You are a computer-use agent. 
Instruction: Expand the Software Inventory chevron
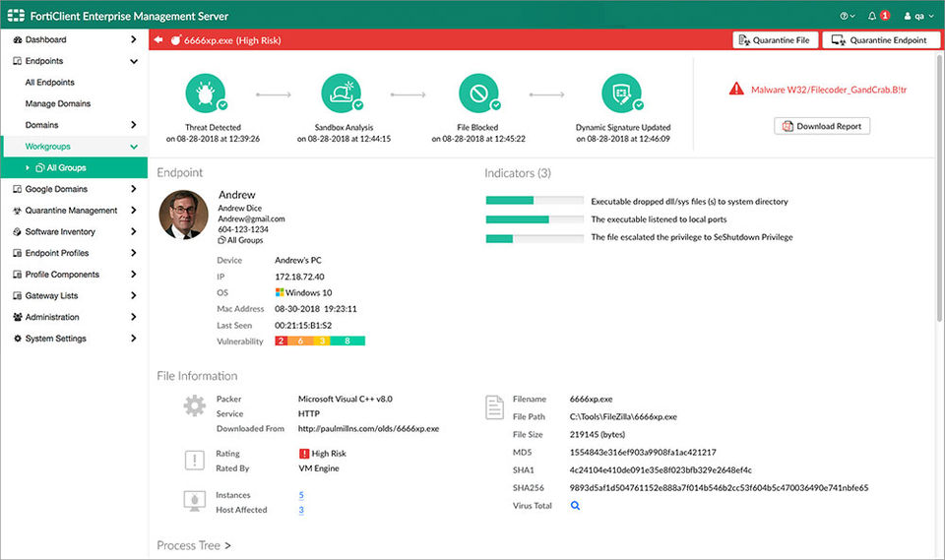tap(133, 231)
